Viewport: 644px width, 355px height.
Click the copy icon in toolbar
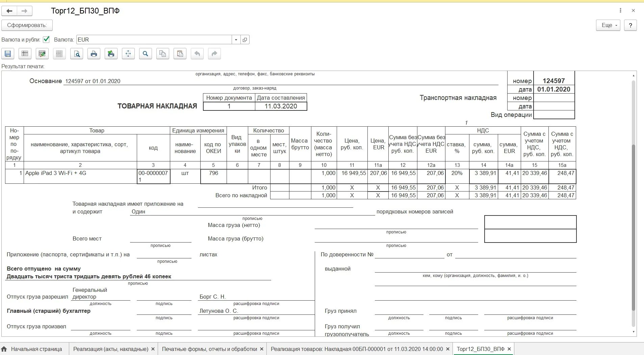click(x=163, y=54)
